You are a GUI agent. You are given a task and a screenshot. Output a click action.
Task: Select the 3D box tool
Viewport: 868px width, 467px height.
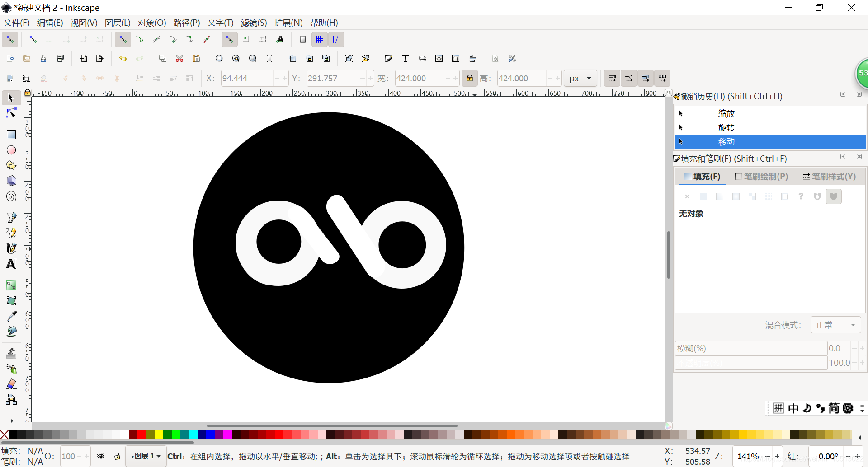coord(11,181)
